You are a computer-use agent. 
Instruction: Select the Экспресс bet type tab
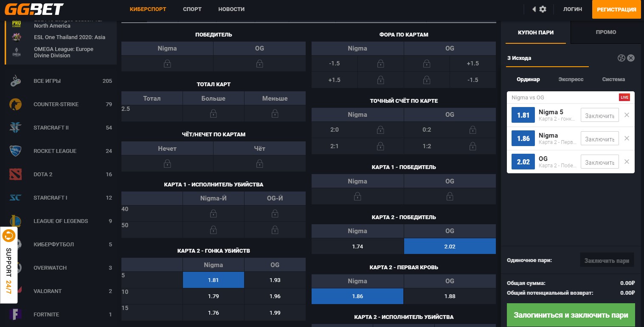pyautogui.click(x=571, y=79)
